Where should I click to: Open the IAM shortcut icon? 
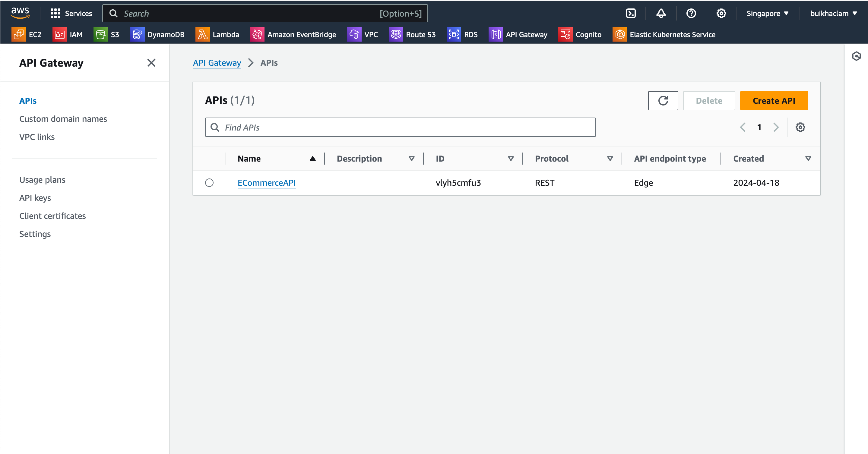pyautogui.click(x=60, y=34)
